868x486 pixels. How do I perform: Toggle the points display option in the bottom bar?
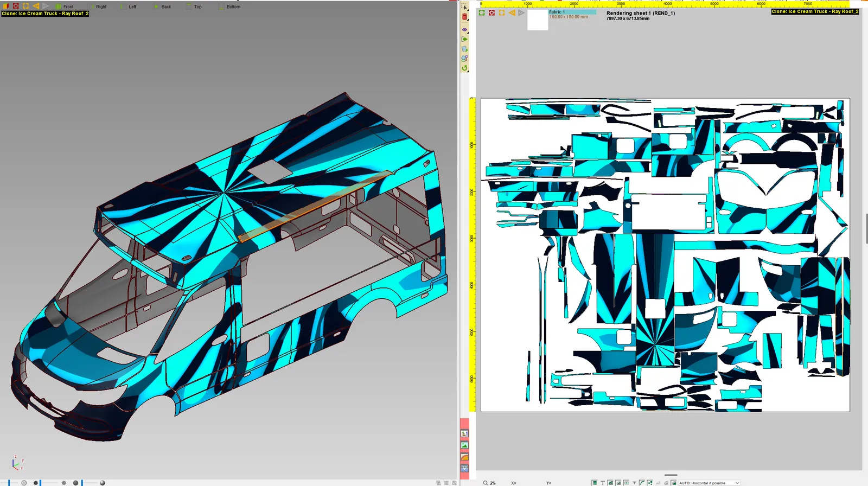tap(650, 483)
